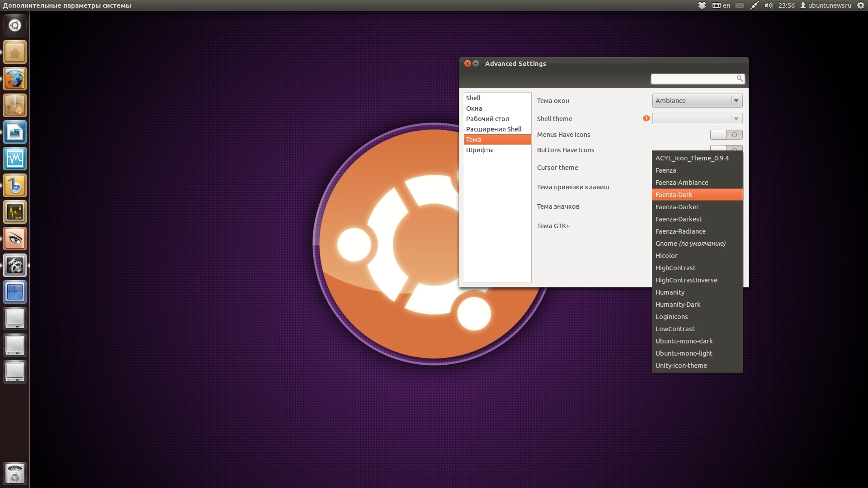Image resolution: width=868 pixels, height=488 pixels.
Task: Choose Faenza icon theme
Action: coord(697,170)
